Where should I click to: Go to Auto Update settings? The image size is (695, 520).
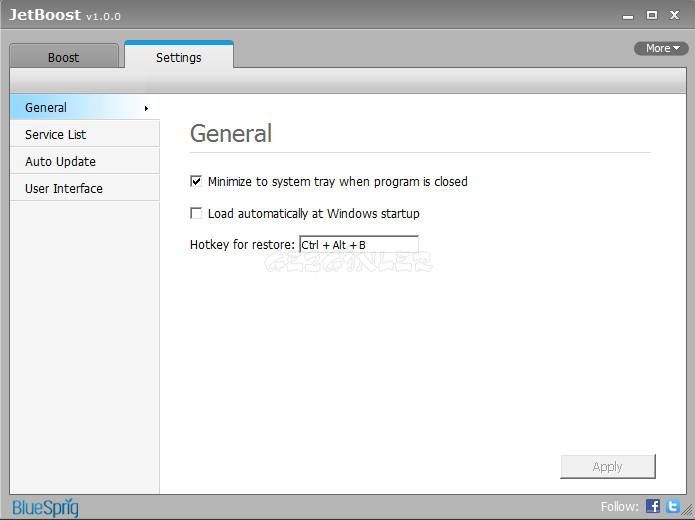pos(60,161)
